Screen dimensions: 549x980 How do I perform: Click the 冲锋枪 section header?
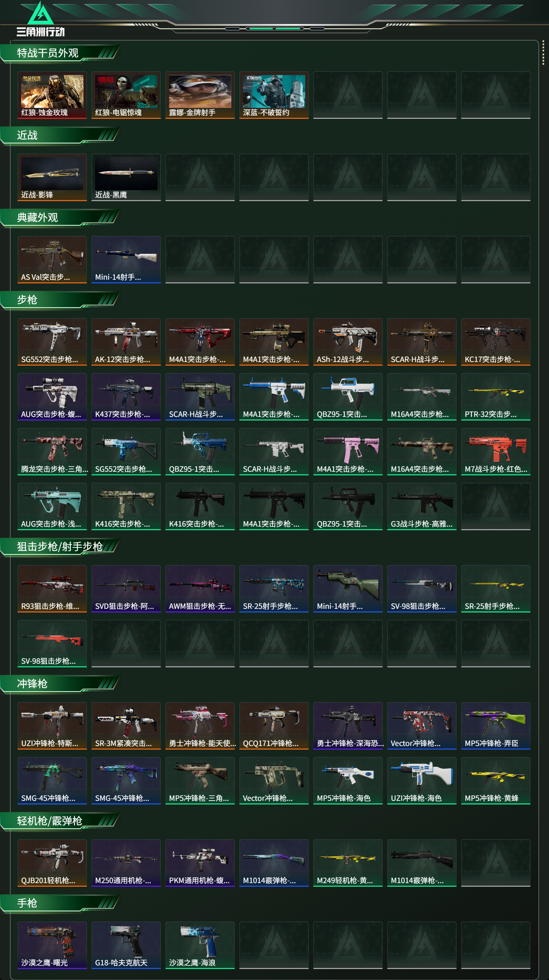point(60,684)
